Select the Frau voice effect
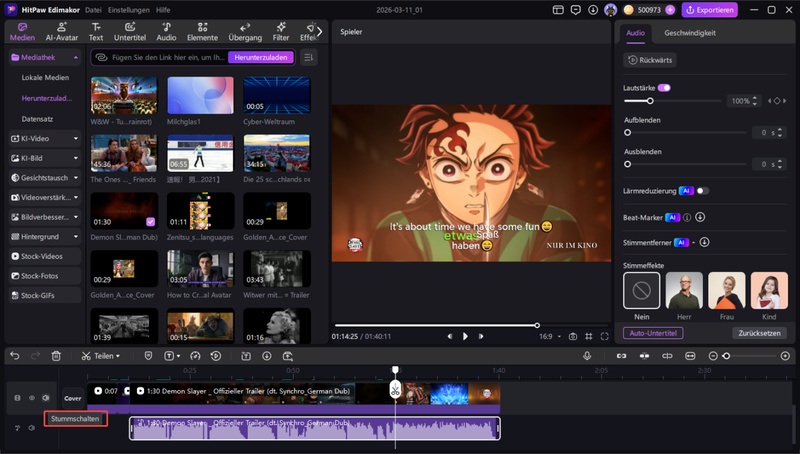 [727, 290]
